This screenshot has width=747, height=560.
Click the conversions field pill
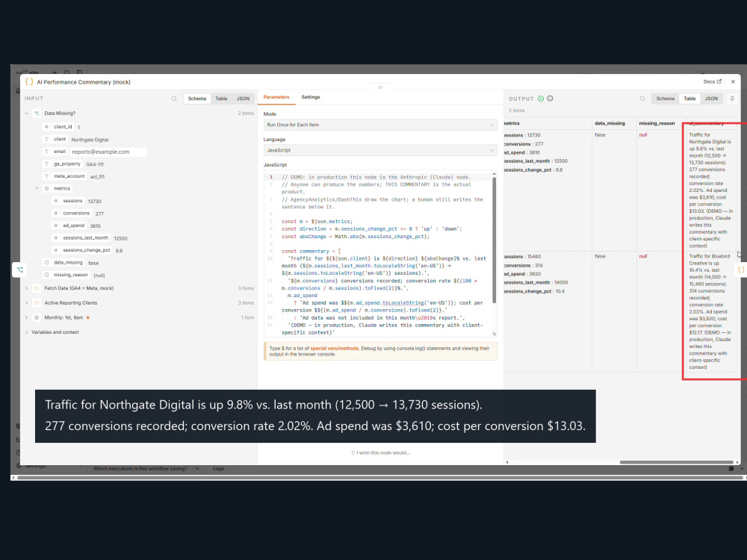tap(76, 214)
